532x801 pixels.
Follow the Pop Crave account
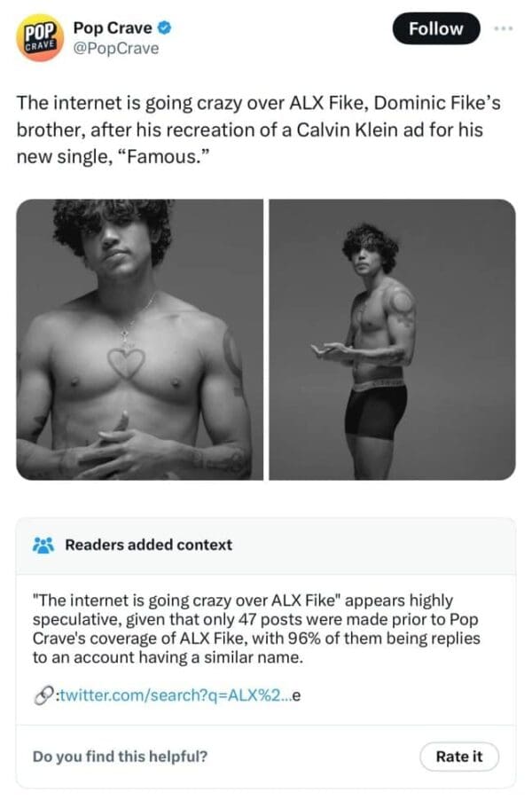[436, 28]
